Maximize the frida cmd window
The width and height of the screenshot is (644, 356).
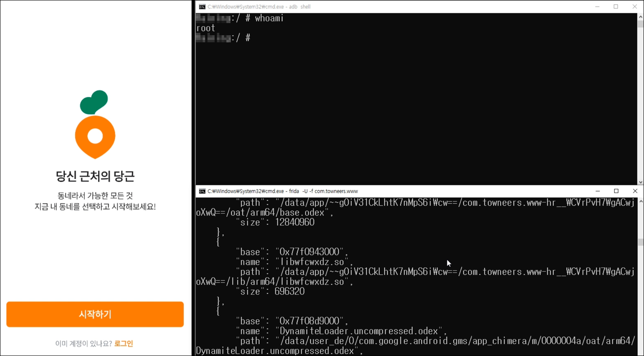click(616, 191)
